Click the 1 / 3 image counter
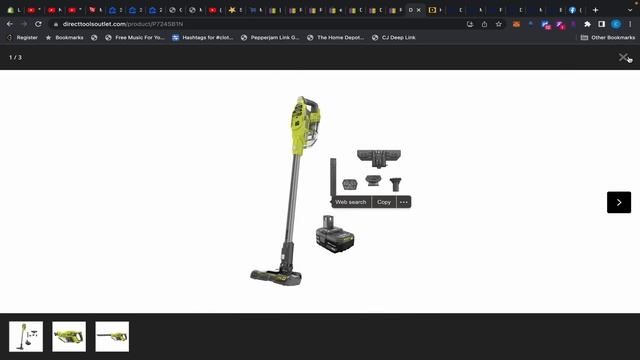 click(16, 58)
